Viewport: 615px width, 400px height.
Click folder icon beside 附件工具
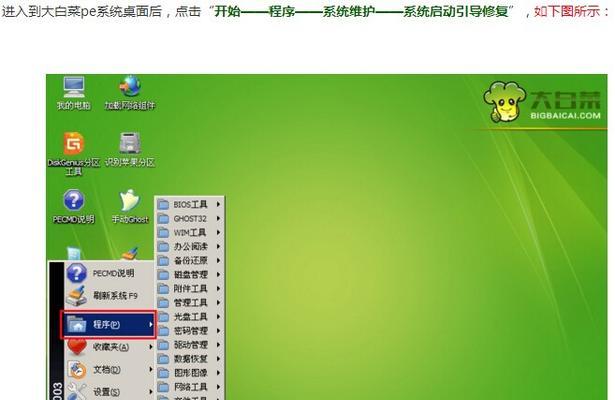click(163, 289)
